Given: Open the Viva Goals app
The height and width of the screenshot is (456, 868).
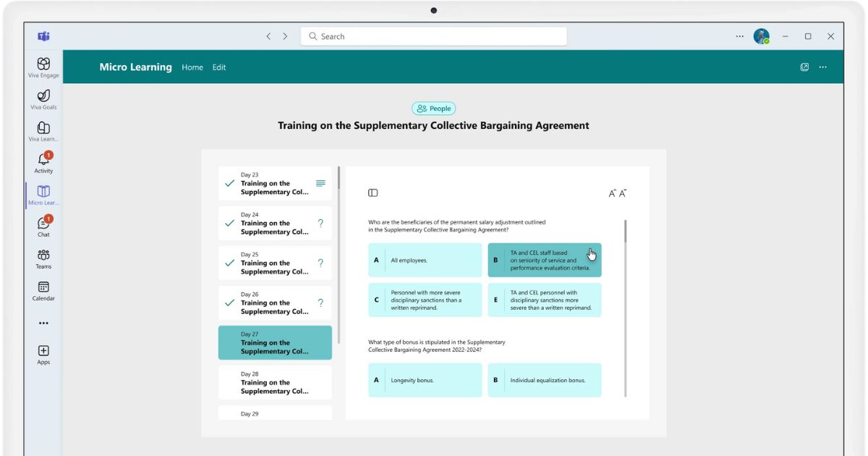Looking at the screenshot, I should click(43, 98).
